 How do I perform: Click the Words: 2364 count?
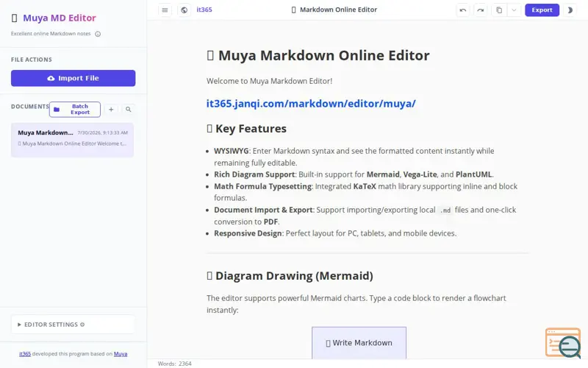coord(175,364)
